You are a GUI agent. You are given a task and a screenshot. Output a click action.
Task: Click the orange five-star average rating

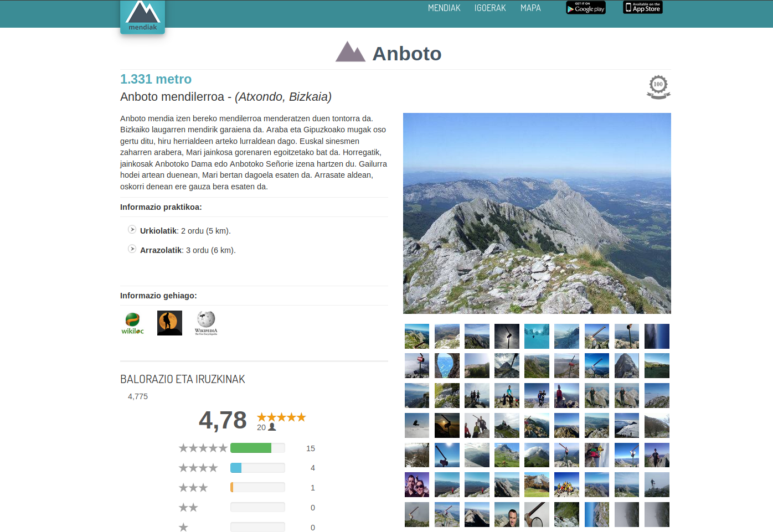click(x=281, y=417)
